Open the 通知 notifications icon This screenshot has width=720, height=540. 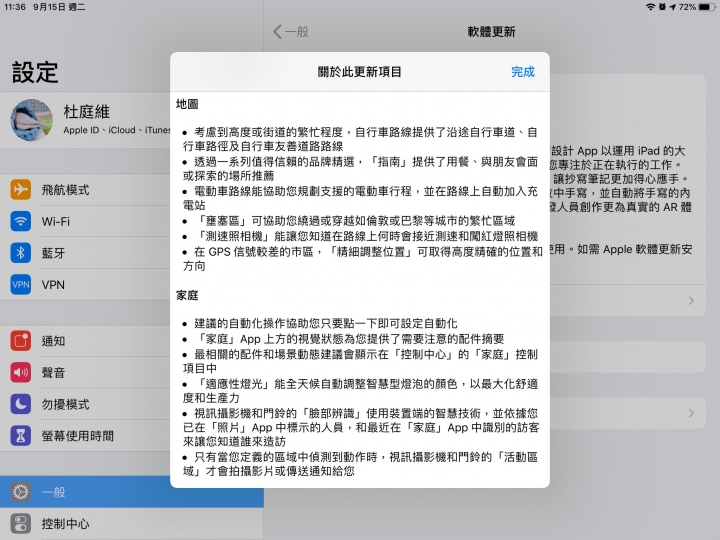[21, 341]
